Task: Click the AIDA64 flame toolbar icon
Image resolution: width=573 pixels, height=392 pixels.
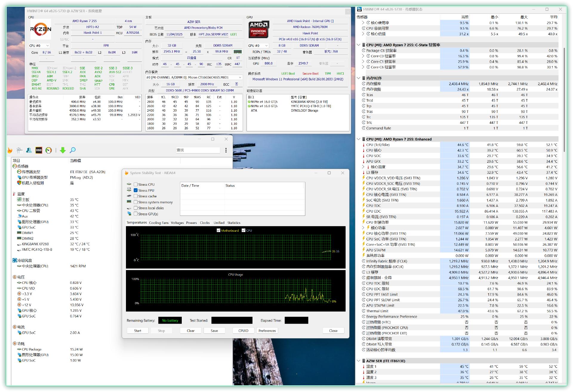Action: (10, 150)
